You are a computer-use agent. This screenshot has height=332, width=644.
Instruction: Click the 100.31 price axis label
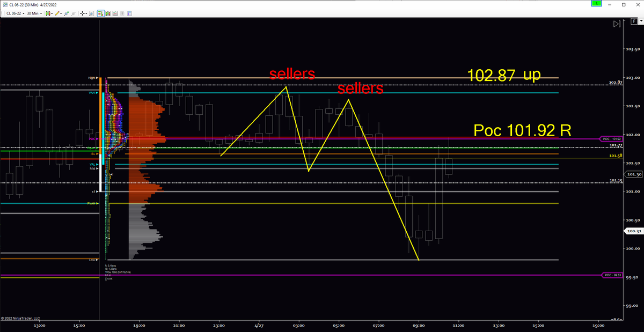pos(634,232)
